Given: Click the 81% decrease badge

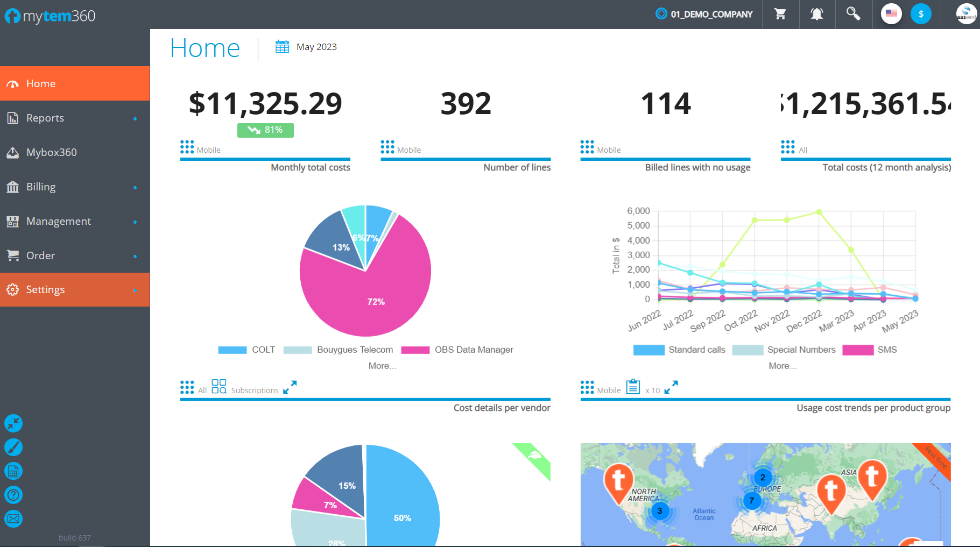Looking at the screenshot, I should (265, 130).
